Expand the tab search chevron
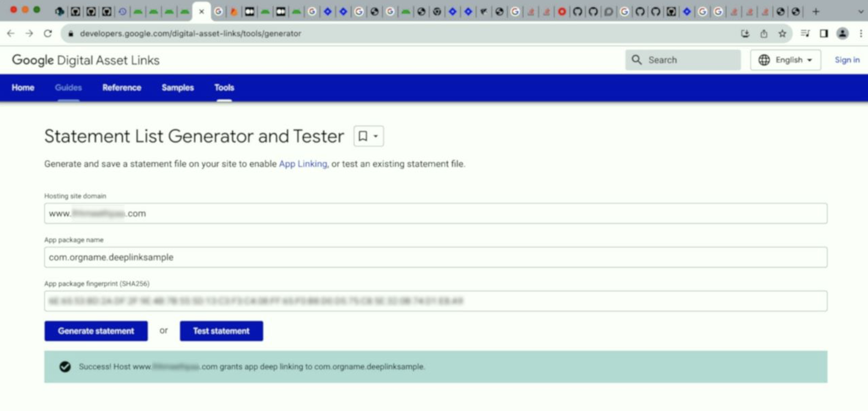This screenshot has height=411, width=868. (860, 12)
